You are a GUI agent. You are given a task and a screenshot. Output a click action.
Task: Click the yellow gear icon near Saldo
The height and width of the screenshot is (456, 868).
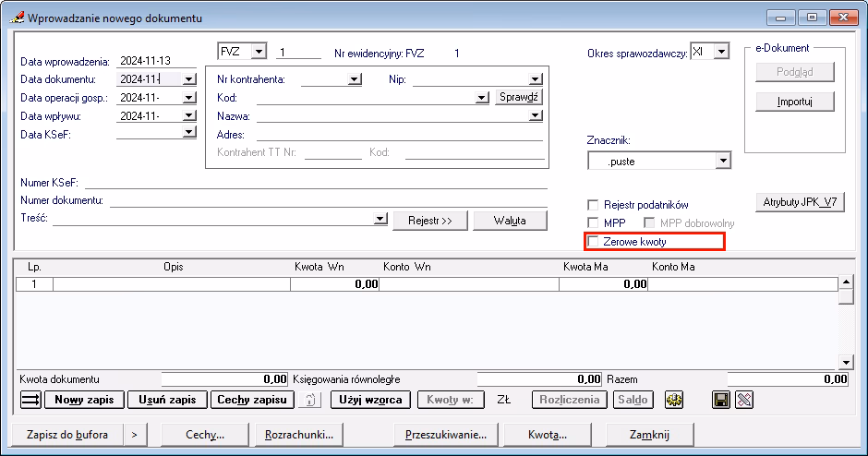(673, 400)
